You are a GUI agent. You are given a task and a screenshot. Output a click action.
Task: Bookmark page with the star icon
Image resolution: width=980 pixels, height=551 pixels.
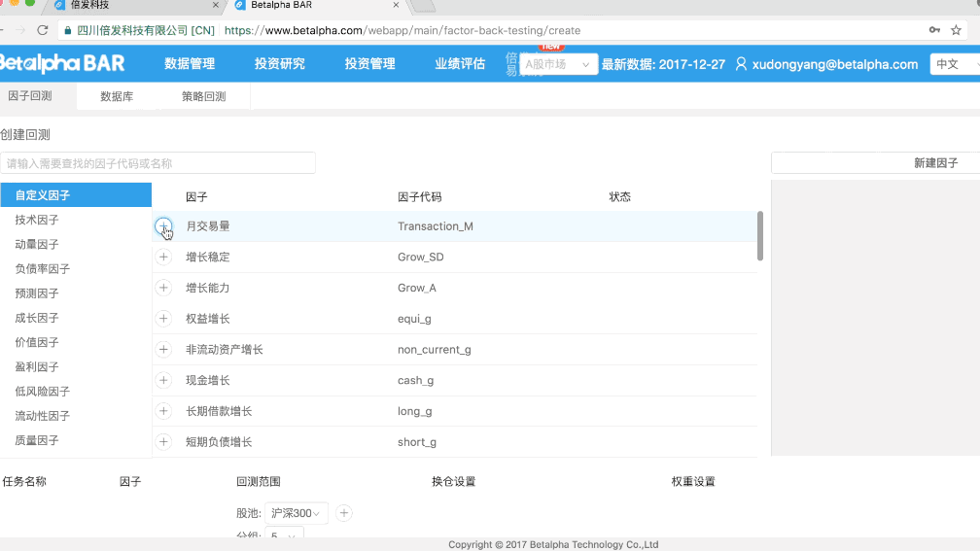956,30
